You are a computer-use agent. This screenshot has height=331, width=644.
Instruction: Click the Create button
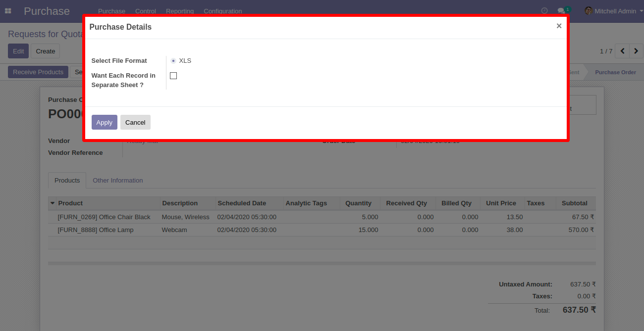pyautogui.click(x=46, y=51)
